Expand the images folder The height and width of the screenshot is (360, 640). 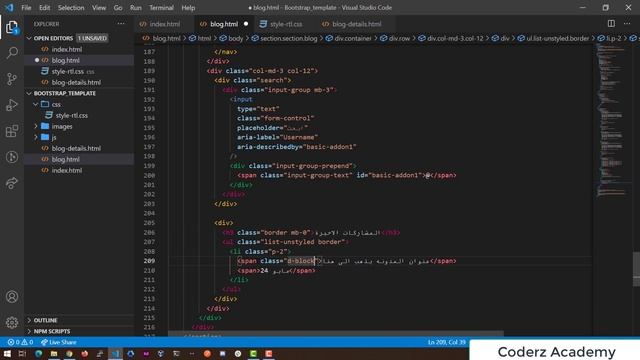36,126
